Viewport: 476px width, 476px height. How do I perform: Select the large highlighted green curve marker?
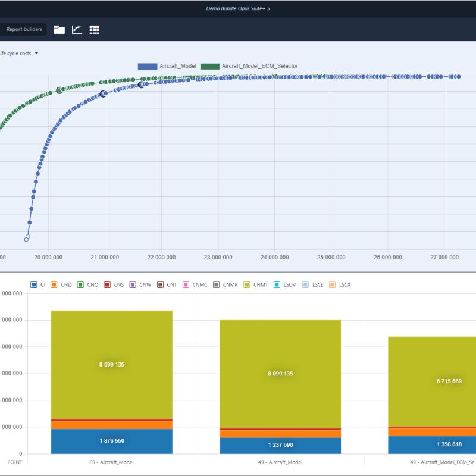click(x=59, y=90)
